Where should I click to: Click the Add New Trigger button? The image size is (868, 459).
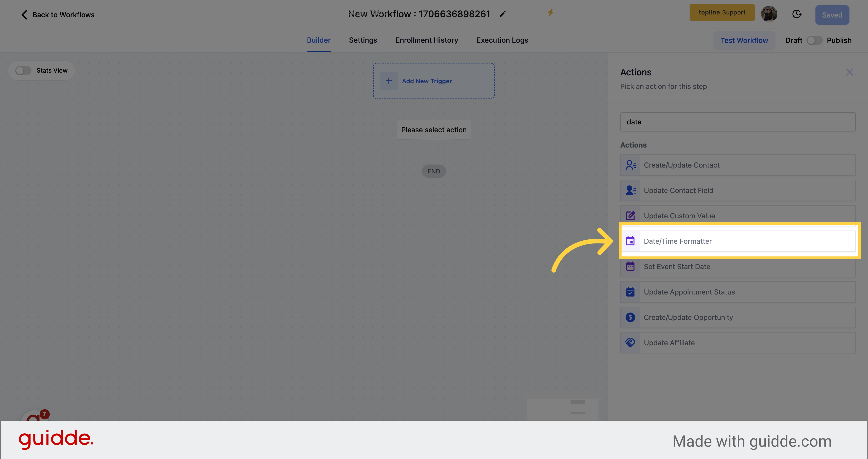tap(433, 81)
